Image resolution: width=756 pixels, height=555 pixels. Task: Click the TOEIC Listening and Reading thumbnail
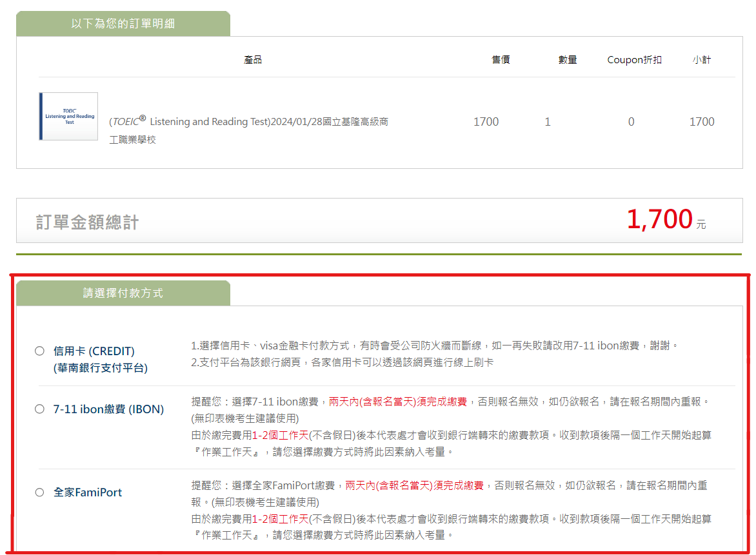[x=68, y=116]
